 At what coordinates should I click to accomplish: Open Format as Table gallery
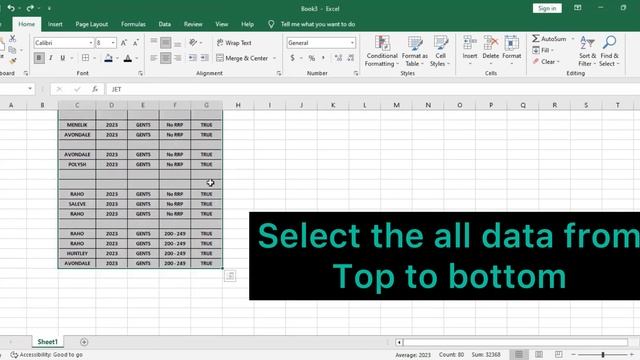click(415, 51)
